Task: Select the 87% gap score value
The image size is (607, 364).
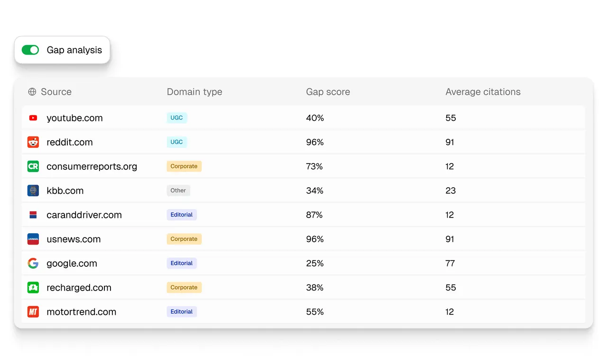Action: click(314, 215)
